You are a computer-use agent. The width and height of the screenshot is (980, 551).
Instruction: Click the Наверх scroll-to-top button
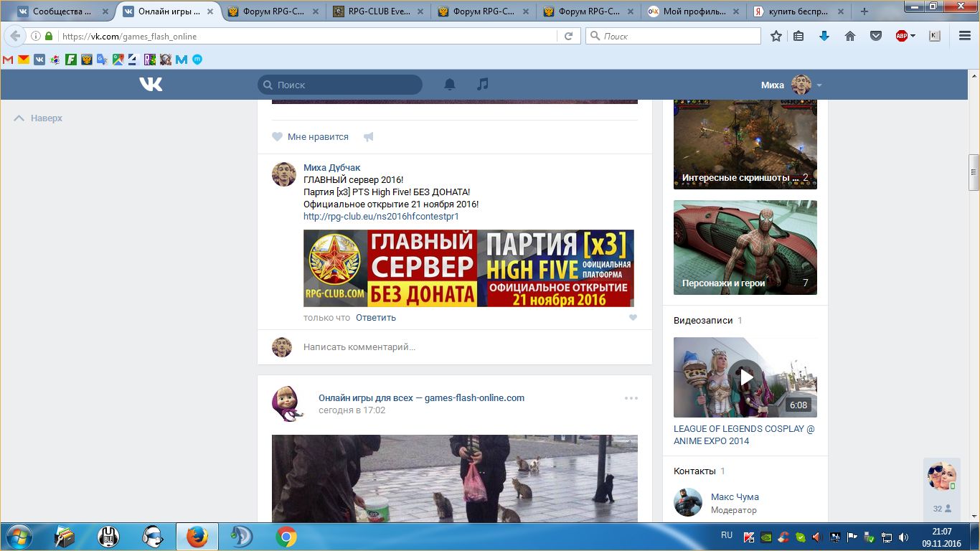click(39, 118)
